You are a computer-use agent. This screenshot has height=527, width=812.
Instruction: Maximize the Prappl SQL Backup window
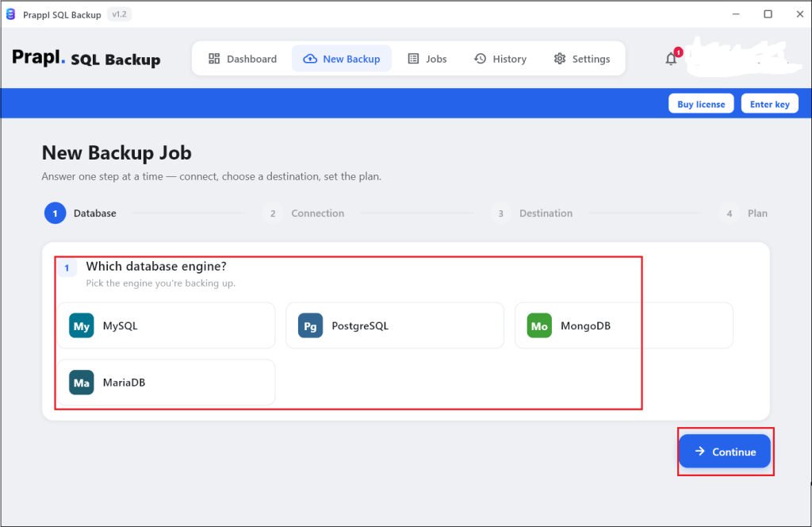tap(768, 14)
